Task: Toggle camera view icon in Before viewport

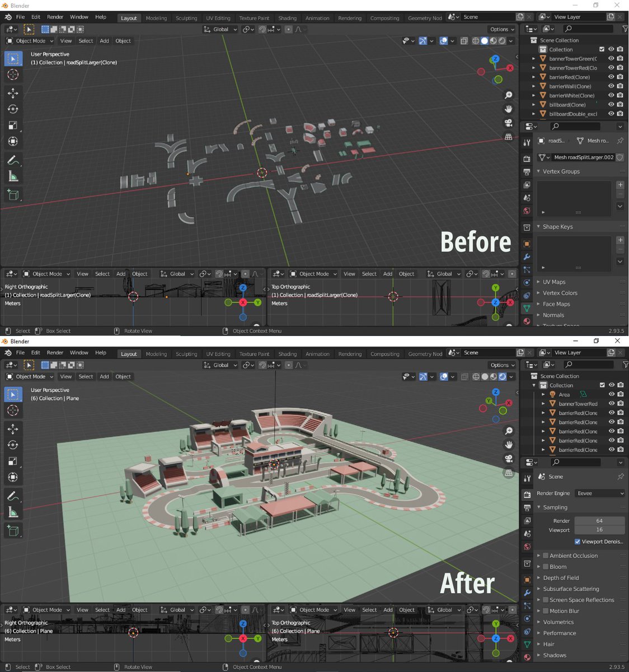Action: pyautogui.click(x=508, y=123)
